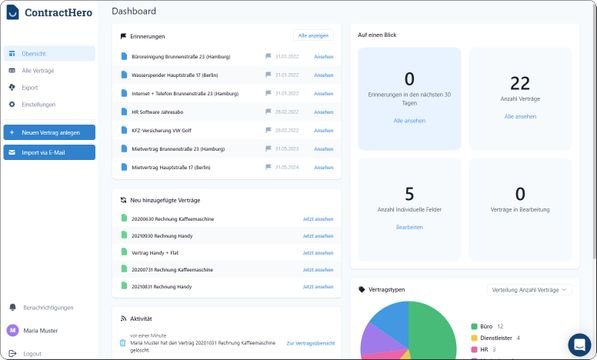Click Logout in the sidebar
The width and height of the screenshot is (597, 360).
(32, 354)
